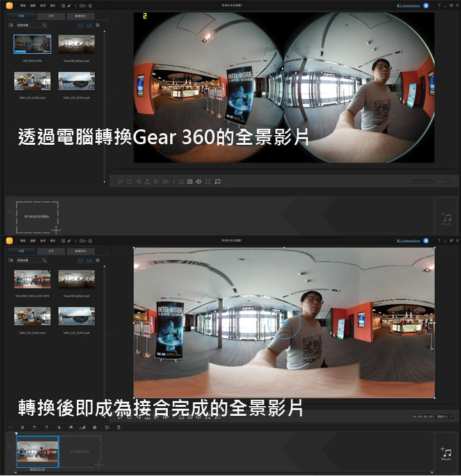
Task: Click the play button in the upper preview controls
Action: point(120,182)
